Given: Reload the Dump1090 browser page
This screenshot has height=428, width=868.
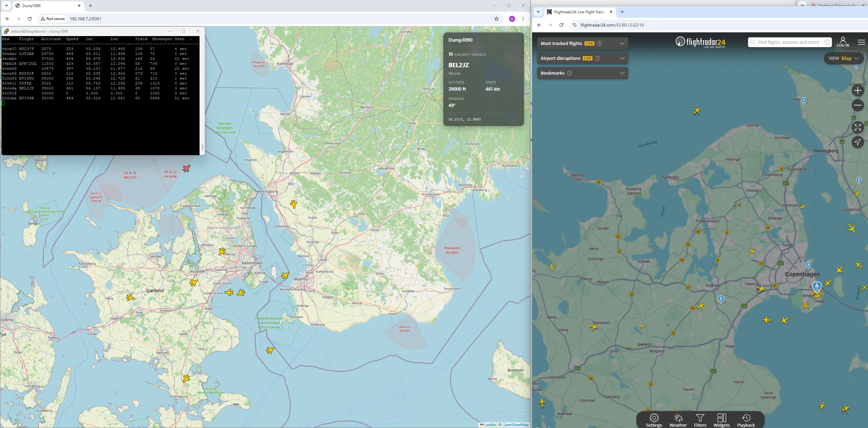Looking at the screenshot, I should (30, 19).
